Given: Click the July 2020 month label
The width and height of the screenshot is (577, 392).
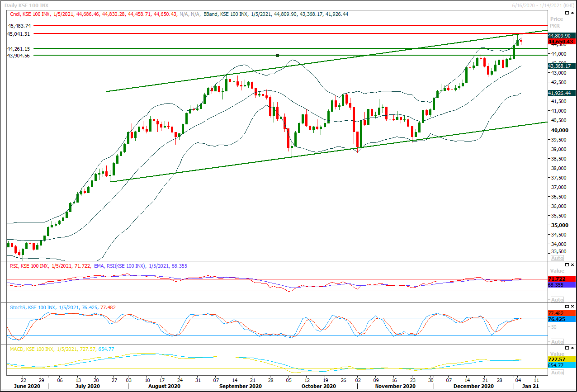Looking at the screenshot, I should 87,387.
